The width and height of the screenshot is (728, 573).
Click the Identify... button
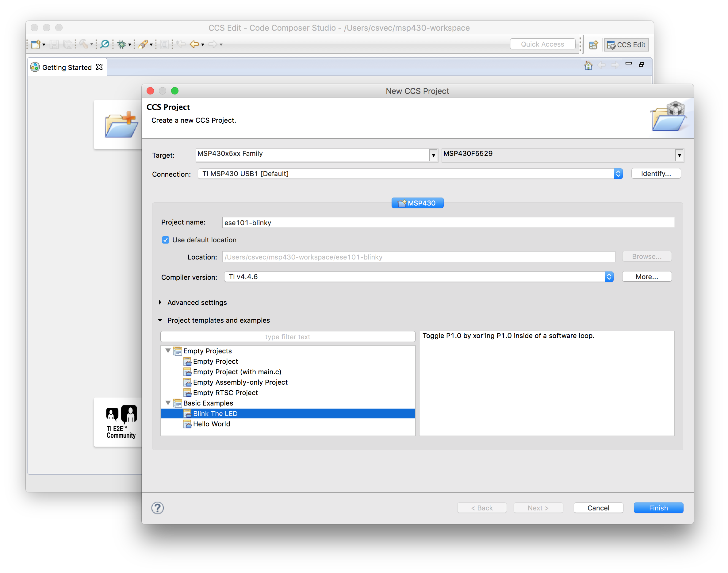(x=656, y=174)
